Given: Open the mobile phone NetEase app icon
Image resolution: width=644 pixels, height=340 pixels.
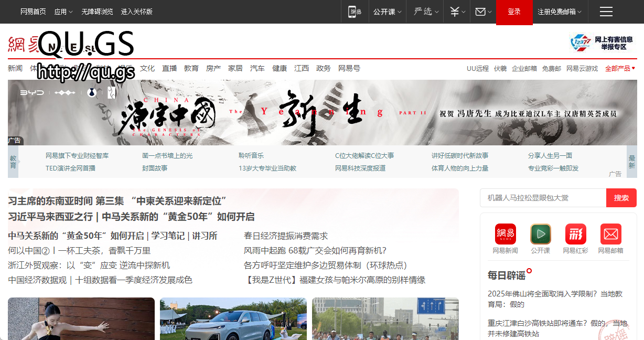Looking at the screenshot, I should tap(355, 12).
